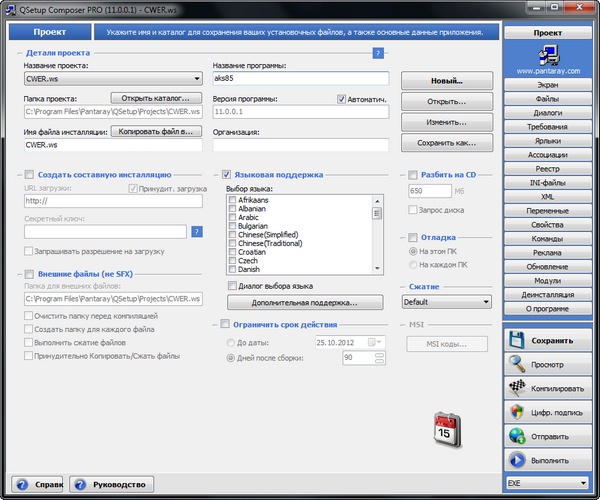Click the Название программы text field

pyautogui.click(x=300, y=78)
